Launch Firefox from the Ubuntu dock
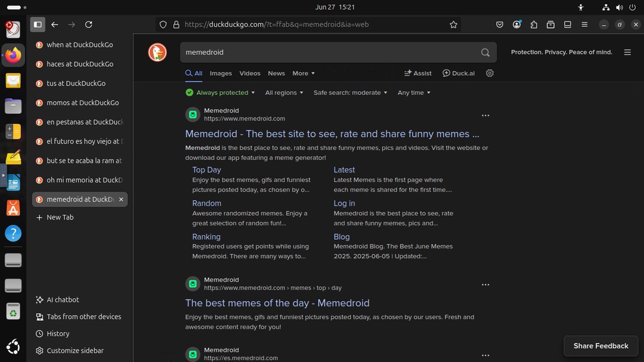This screenshot has width=644, height=362. [x=13, y=55]
